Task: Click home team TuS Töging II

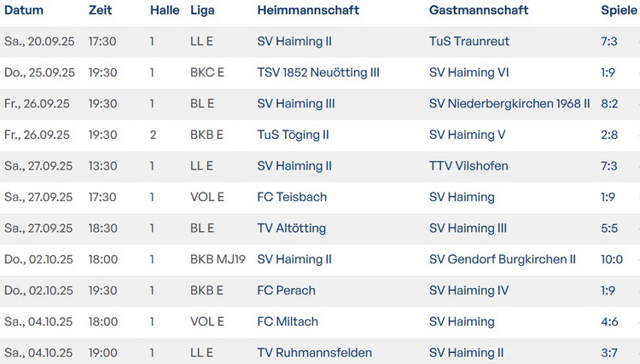Action: pyautogui.click(x=293, y=135)
